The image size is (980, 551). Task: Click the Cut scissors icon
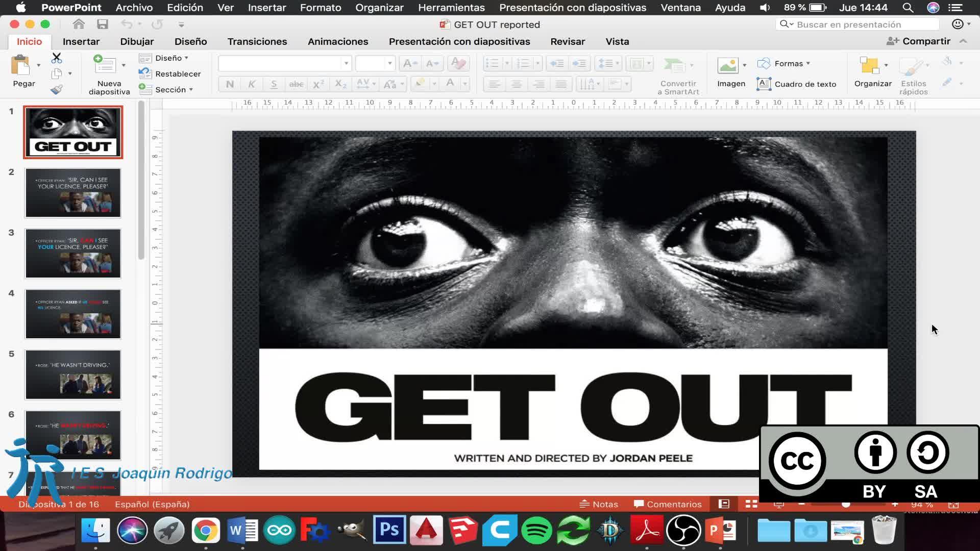(57, 58)
